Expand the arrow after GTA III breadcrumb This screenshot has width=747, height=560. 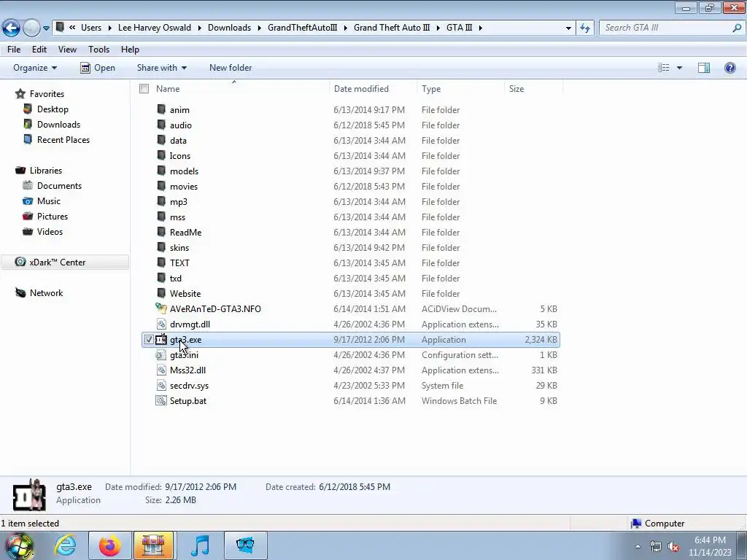[480, 28]
